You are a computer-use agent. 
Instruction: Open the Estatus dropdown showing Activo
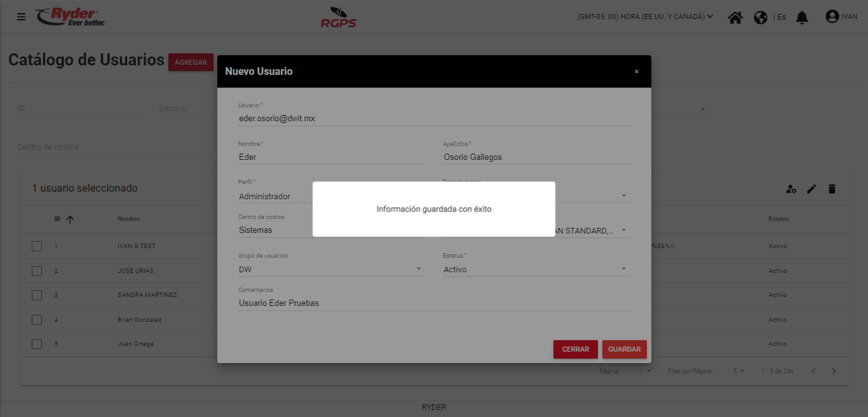pos(536,270)
